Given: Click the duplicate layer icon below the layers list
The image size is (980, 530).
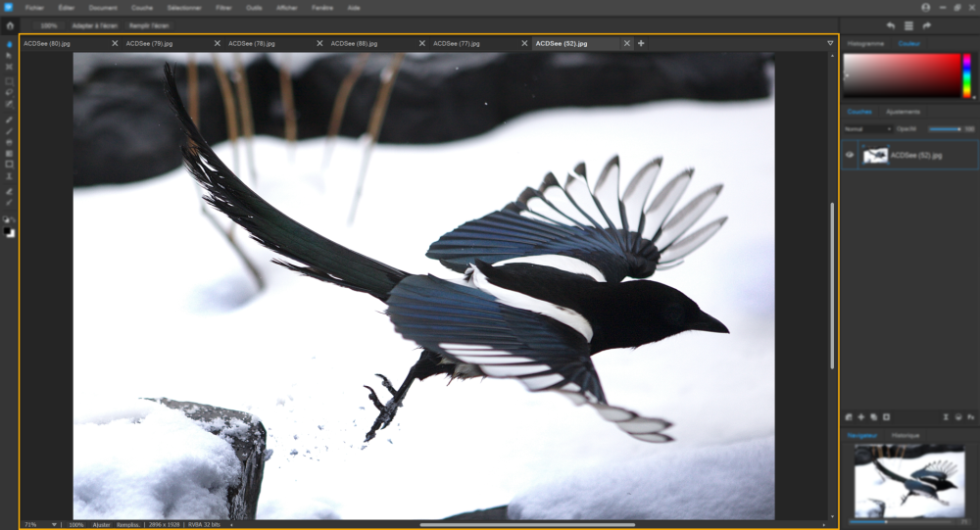Looking at the screenshot, I should click(873, 417).
